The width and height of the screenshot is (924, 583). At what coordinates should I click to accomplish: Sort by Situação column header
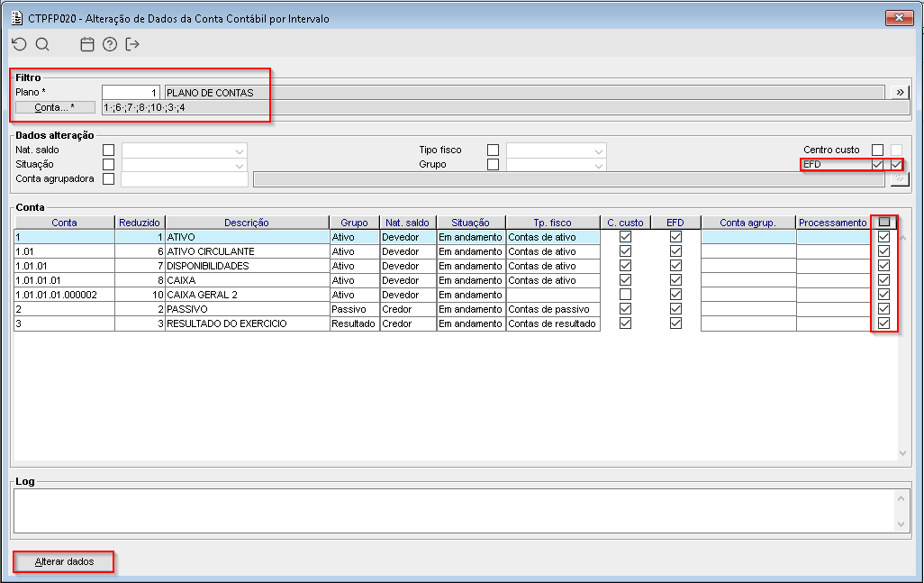[x=470, y=223]
